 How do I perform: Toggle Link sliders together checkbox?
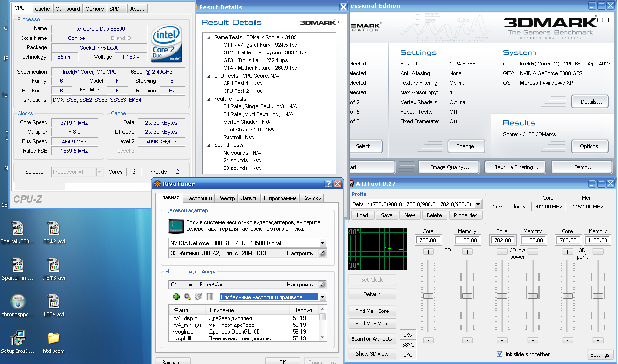coord(499,354)
